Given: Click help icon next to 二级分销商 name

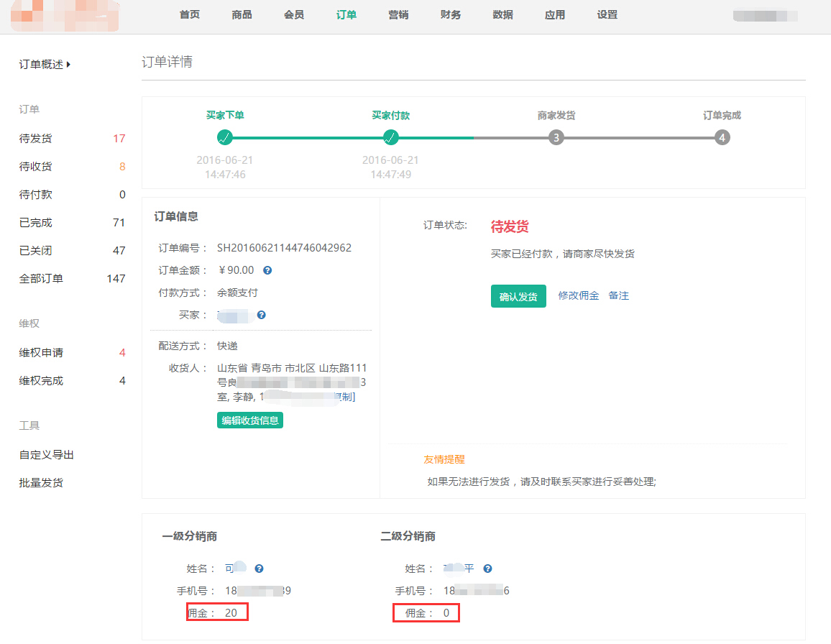Looking at the screenshot, I should [487, 569].
